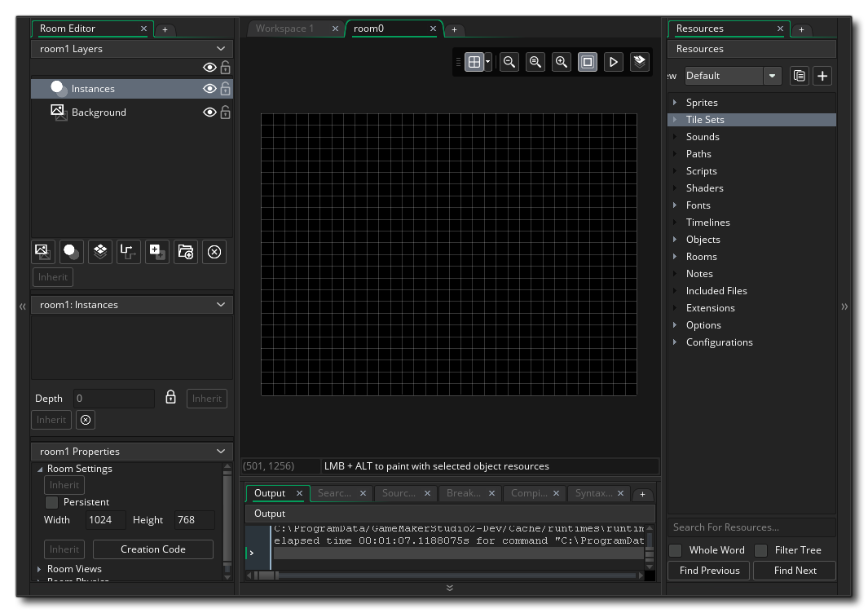Delete the selected layer icon
The width and height of the screenshot is (868, 613).
[x=214, y=252]
